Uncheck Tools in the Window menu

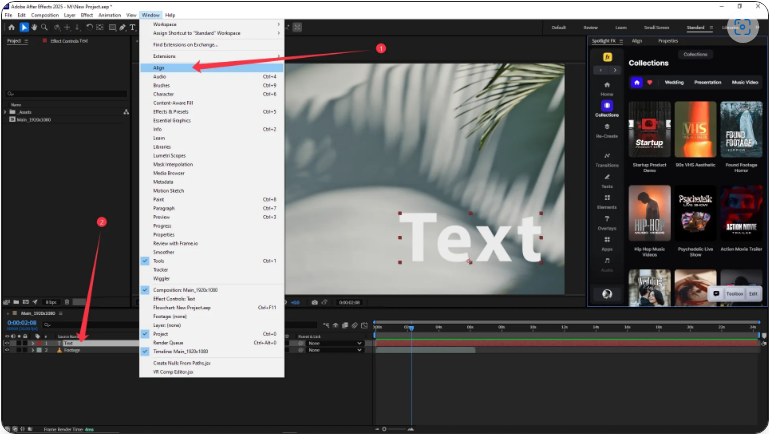[x=211, y=261]
